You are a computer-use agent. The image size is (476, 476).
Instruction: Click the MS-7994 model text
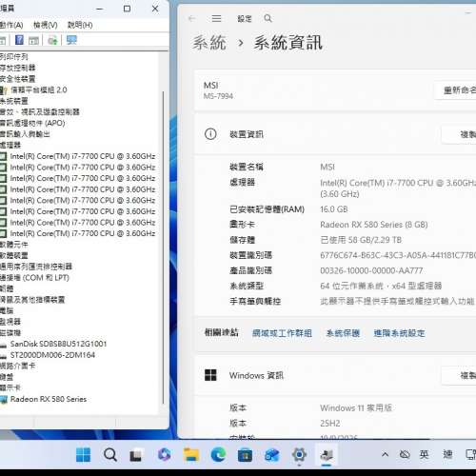tap(218, 96)
